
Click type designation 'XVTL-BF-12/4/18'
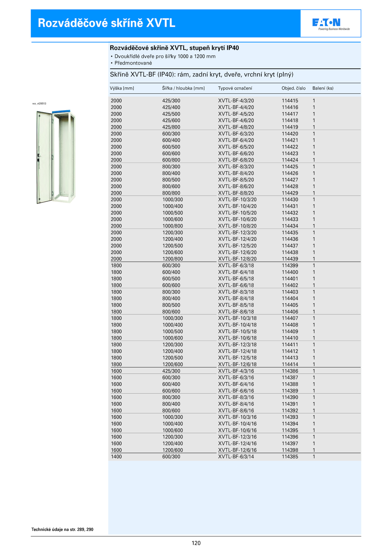(237, 351)
